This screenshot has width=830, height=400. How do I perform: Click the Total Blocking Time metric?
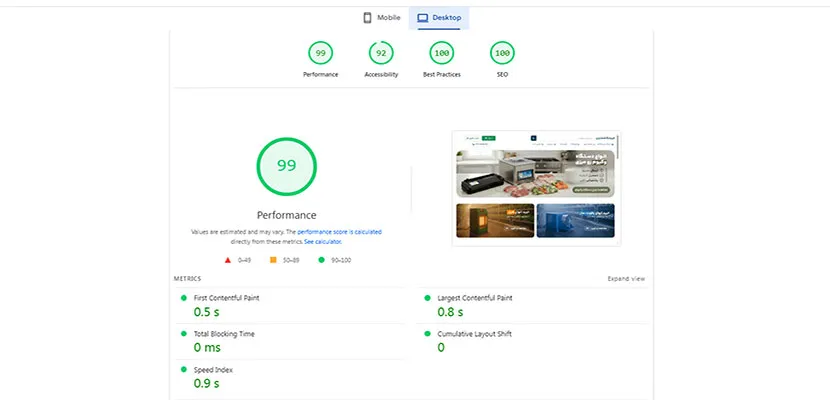click(x=226, y=334)
